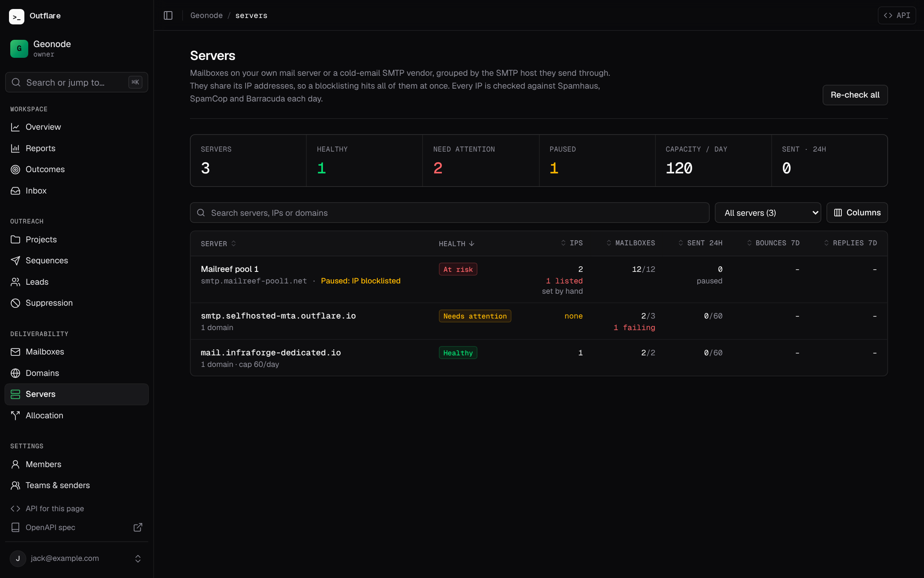The width and height of the screenshot is (924, 578).
Task: Open Inbox via its tray icon
Action: [15, 191]
